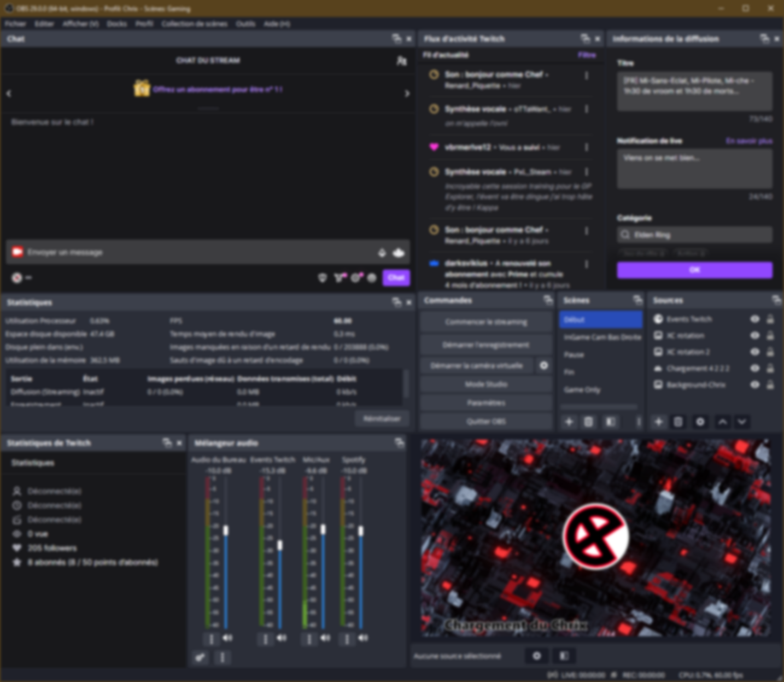This screenshot has width=784, height=682.
Task: Open the Outils menu
Action: [x=245, y=24]
